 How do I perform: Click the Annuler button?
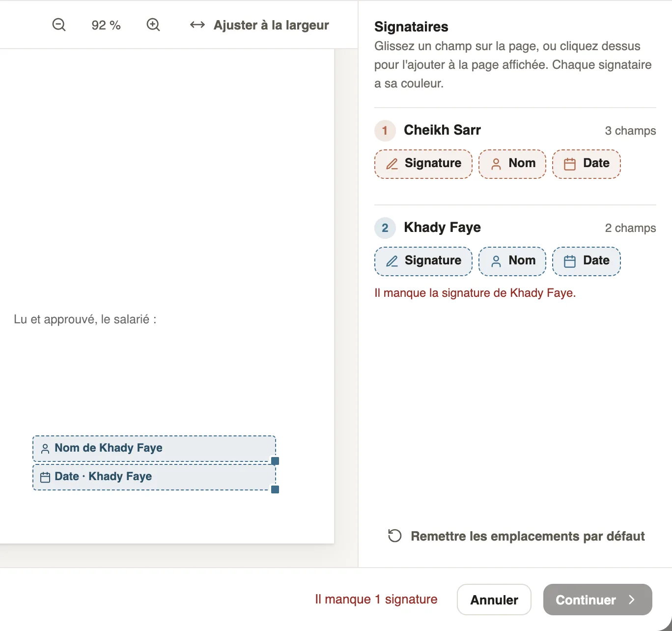click(x=494, y=600)
